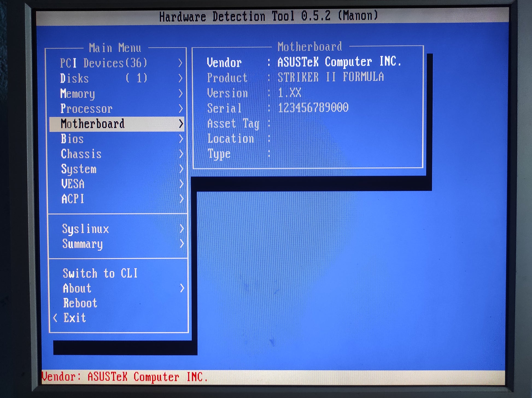Open the PCI Devices(36) menu entry
Viewport: 532px width, 398px height.
click(103, 63)
